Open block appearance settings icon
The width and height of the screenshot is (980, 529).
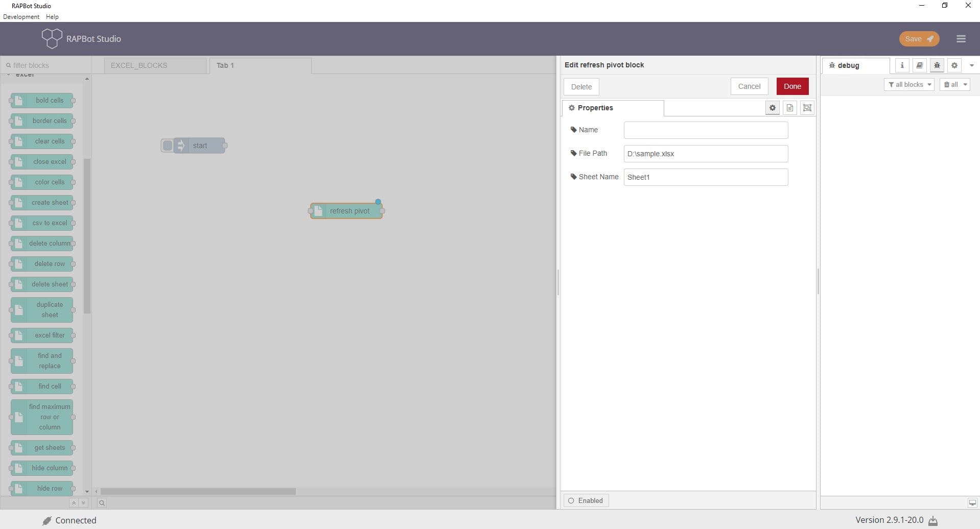click(x=807, y=108)
